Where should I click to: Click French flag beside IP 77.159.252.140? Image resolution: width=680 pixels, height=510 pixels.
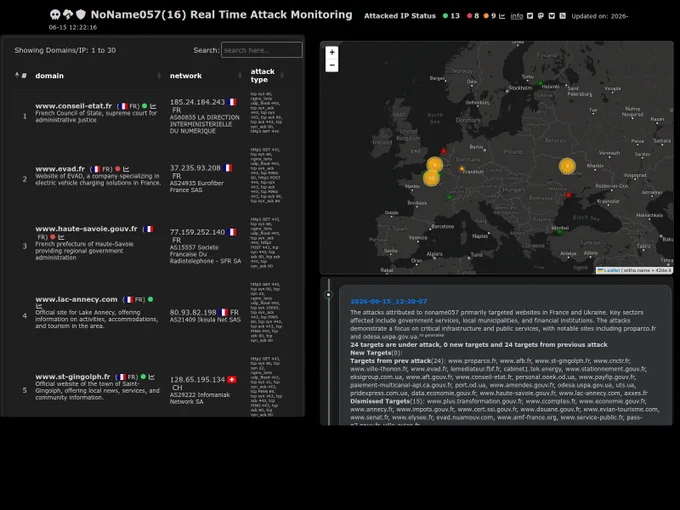point(232,232)
